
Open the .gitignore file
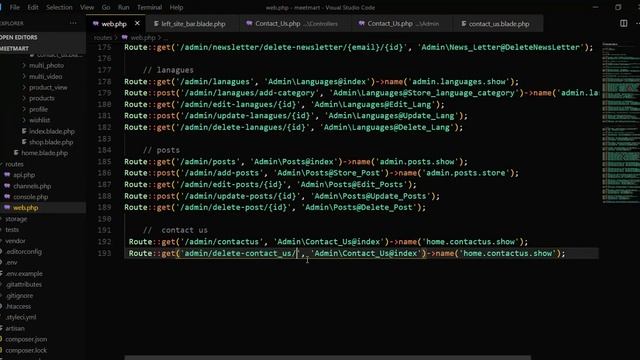tap(19, 295)
